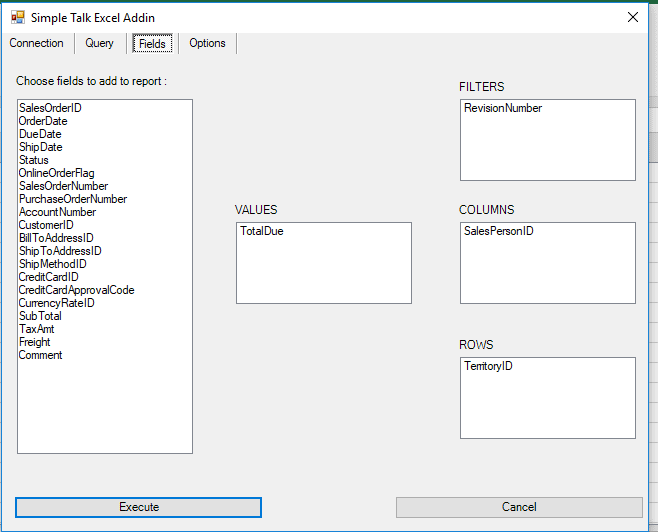Select TotalDue in the VALUES box
The height and width of the screenshot is (532, 658).
(x=262, y=231)
